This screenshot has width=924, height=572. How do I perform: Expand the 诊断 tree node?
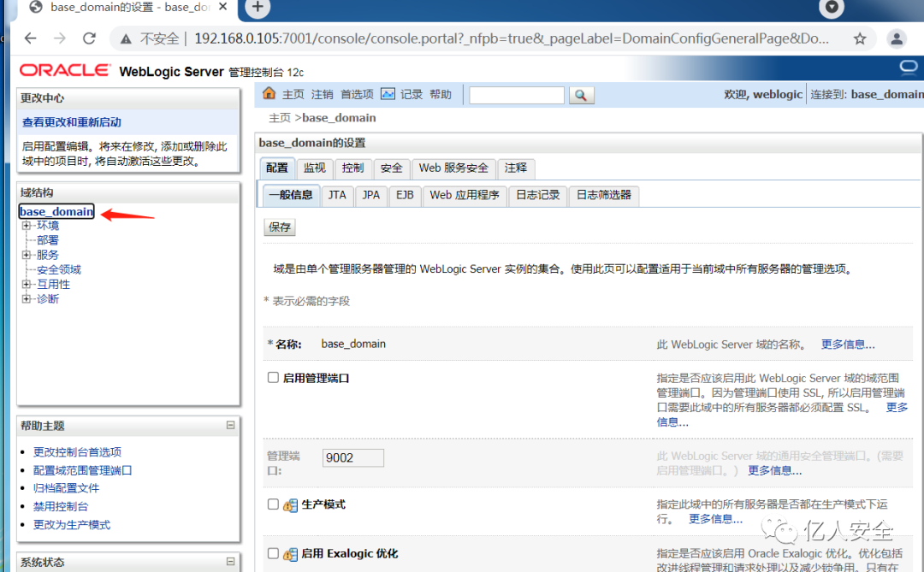point(26,299)
